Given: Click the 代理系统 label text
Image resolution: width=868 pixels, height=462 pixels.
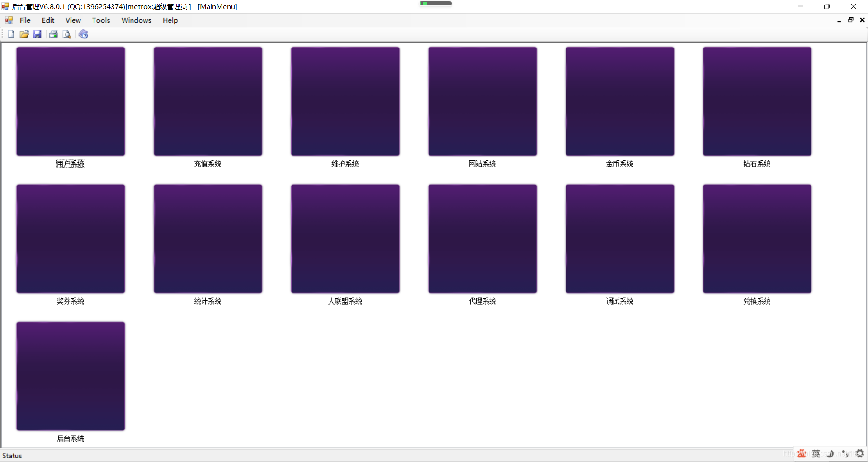Looking at the screenshot, I should point(482,301).
